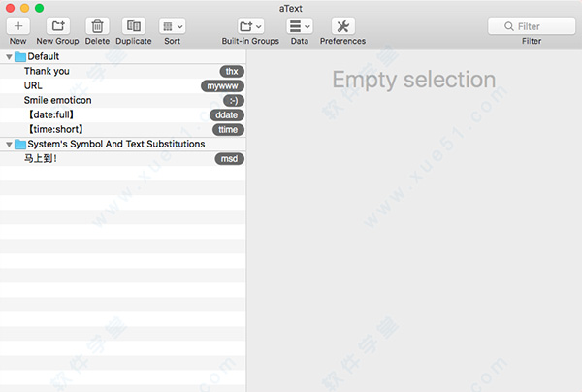582x392 pixels.
Task: Collapse the Default group triangle
Action: coord(9,57)
